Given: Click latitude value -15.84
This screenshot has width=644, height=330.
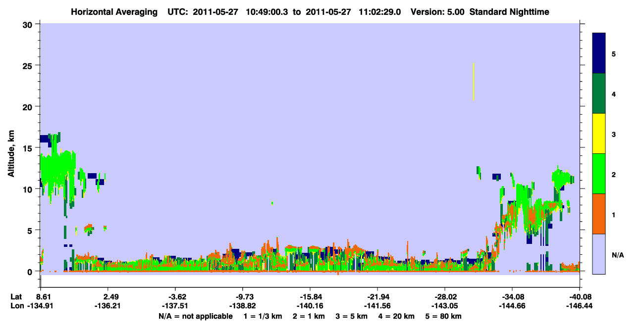Looking at the screenshot, I should pos(313,297).
